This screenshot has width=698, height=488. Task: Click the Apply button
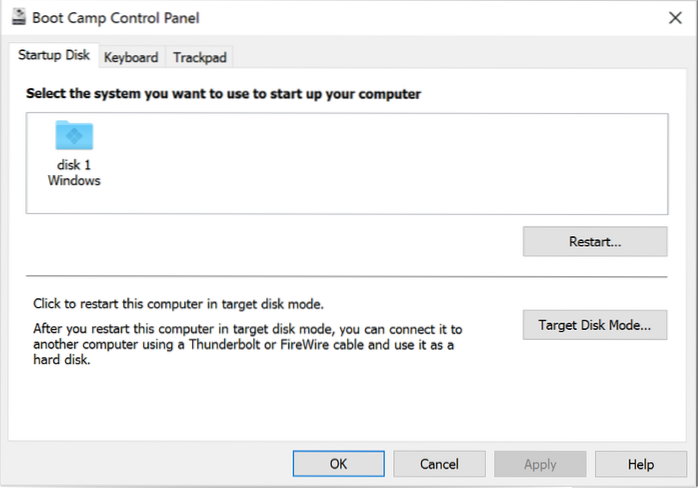540,464
